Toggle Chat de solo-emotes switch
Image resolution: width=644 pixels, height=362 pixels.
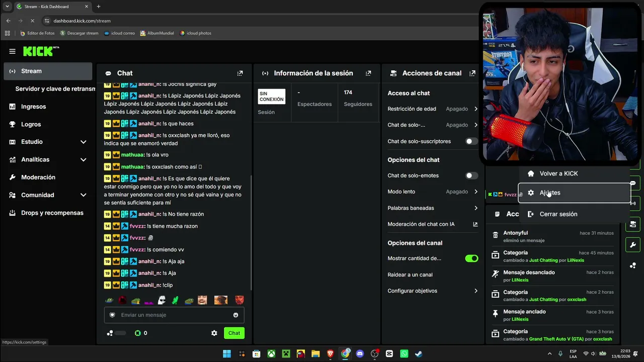(x=471, y=175)
